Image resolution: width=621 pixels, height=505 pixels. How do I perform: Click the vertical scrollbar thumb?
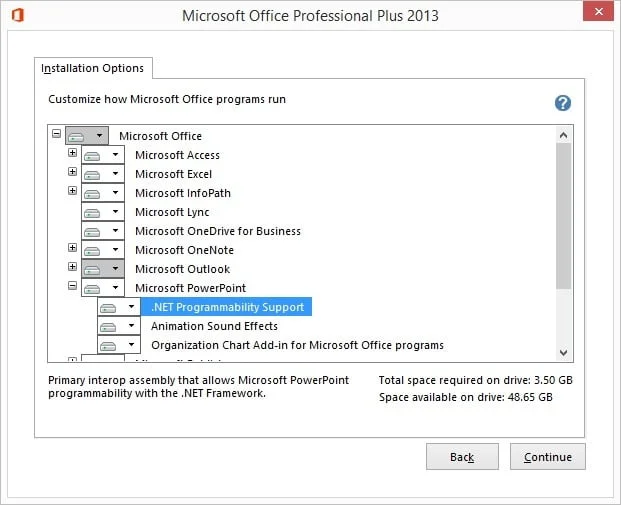click(x=564, y=216)
